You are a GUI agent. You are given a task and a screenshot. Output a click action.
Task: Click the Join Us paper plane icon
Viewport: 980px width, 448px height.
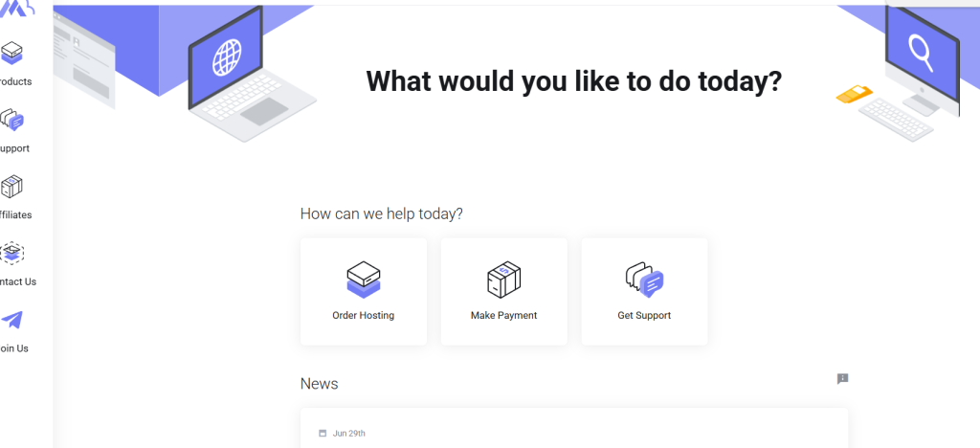pos(11,320)
